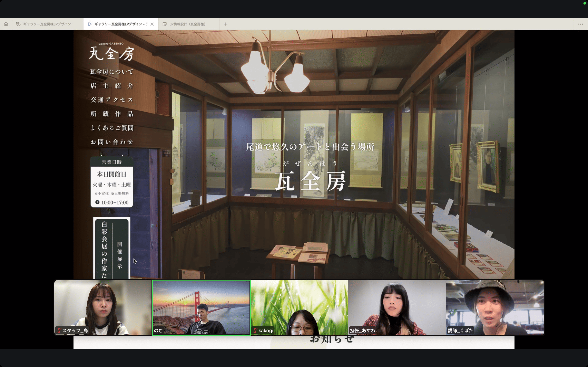Screen dimensions: 588x367
Task: Open the three-dots more options menu
Action: point(580,24)
